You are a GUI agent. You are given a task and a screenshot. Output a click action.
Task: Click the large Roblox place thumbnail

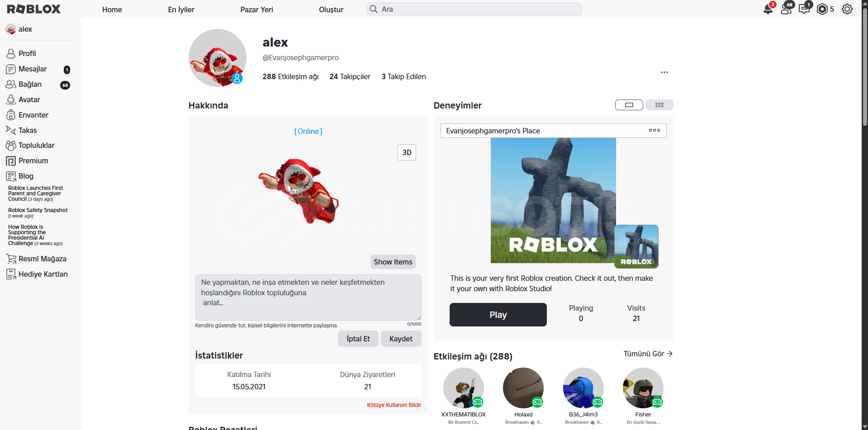tap(553, 200)
